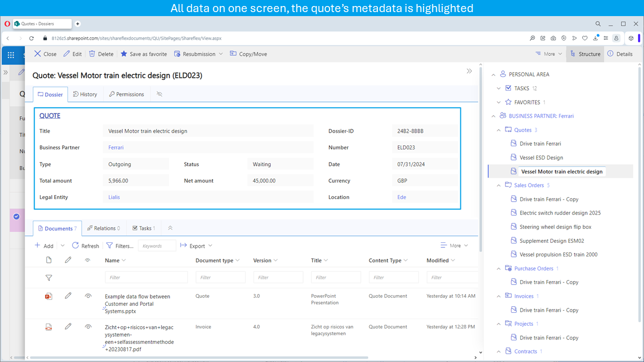Toggle the Structure panel button
This screenshot has width=644, height=362.
[x=585, y=54]
